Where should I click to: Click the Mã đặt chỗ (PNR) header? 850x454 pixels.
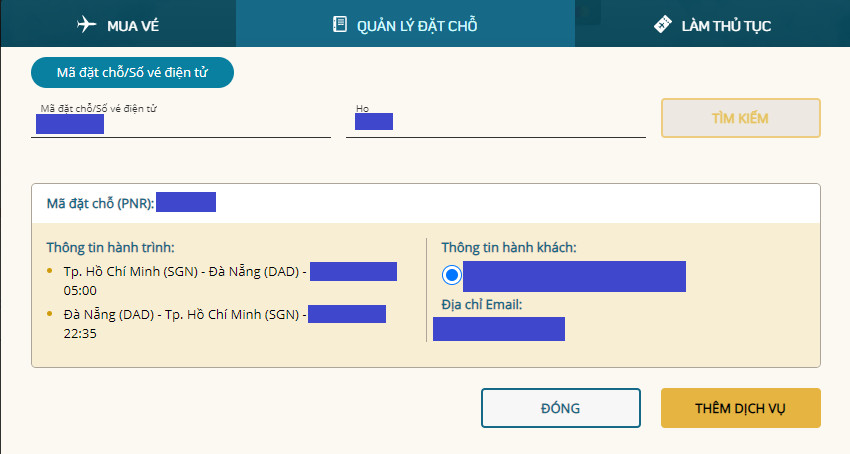point(100,204)
